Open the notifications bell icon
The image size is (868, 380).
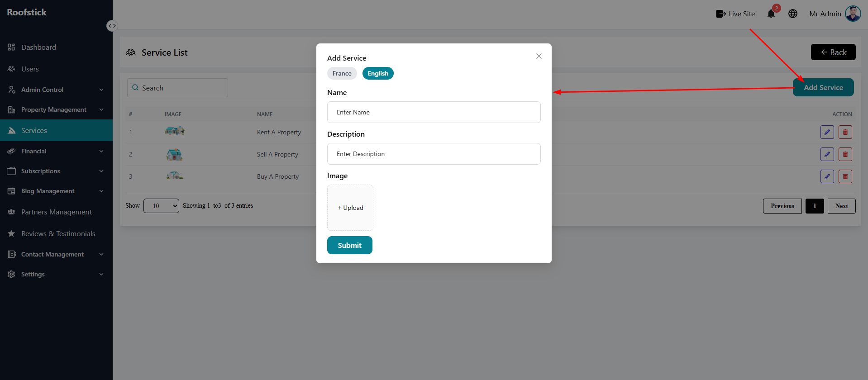(x=771, y=14)
